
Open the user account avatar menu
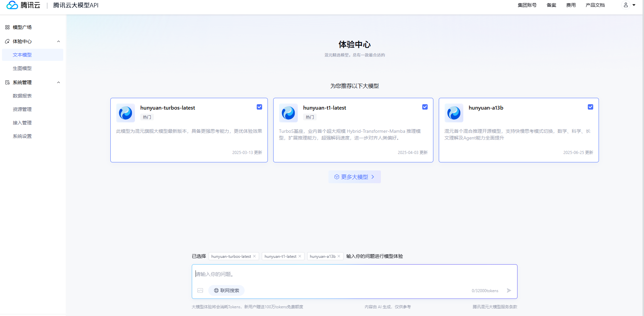(x=625, y=5)
